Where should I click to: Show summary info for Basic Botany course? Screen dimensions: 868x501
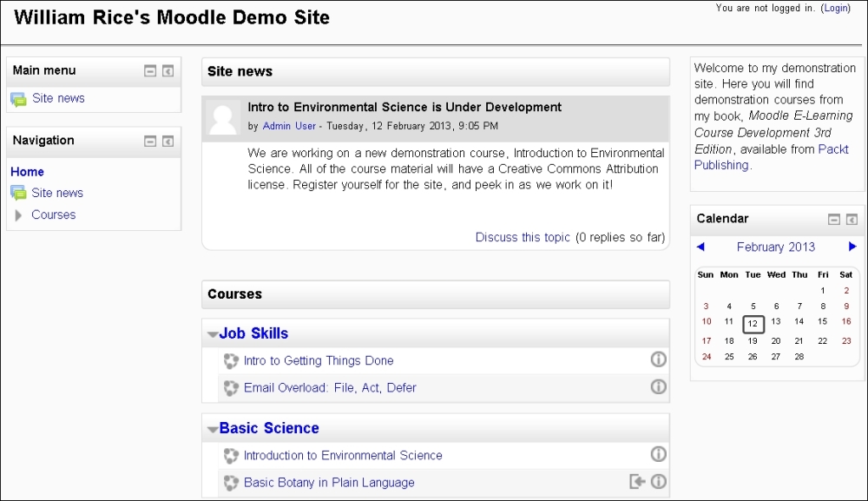pyautogui.click(x=658, y=482)
